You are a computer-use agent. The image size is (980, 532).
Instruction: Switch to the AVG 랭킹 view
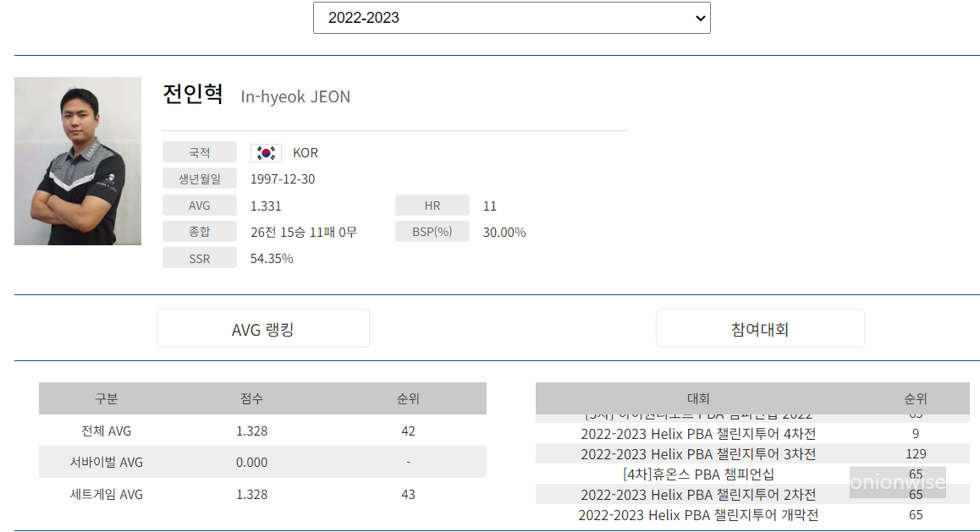coord(262,328)
